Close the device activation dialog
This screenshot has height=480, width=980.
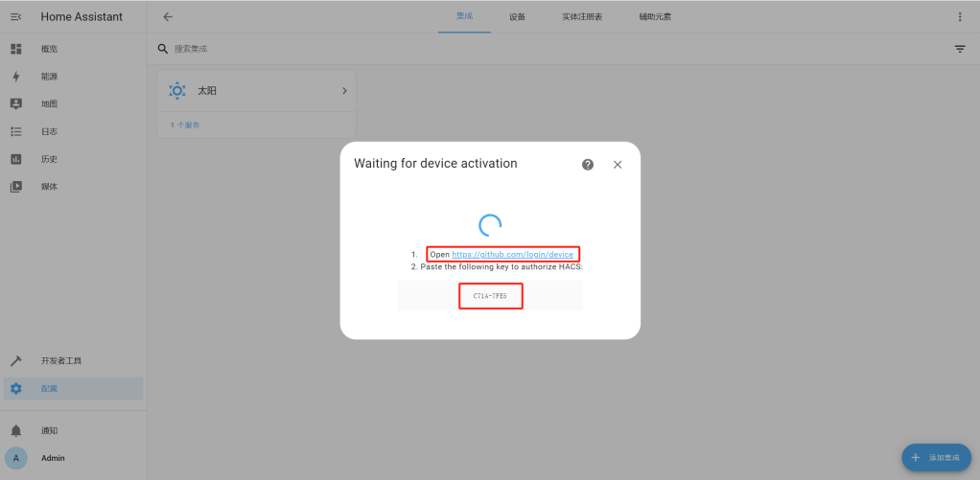click(618, 165)
